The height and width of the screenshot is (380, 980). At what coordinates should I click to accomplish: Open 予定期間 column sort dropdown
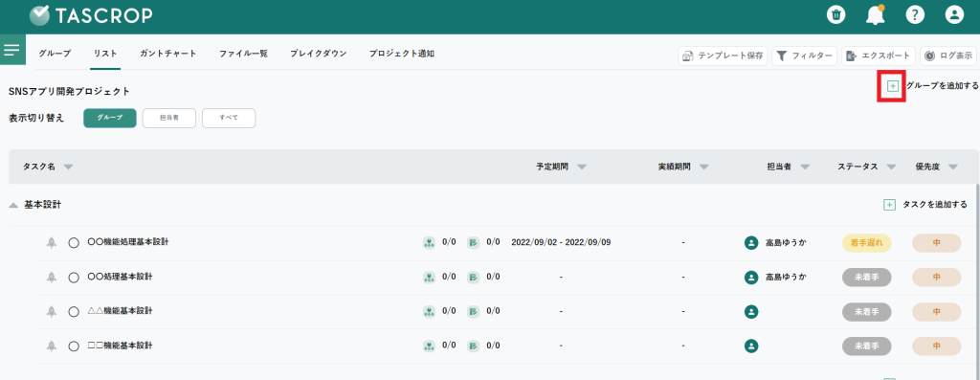pyautogui.click(x=582, y=168)
